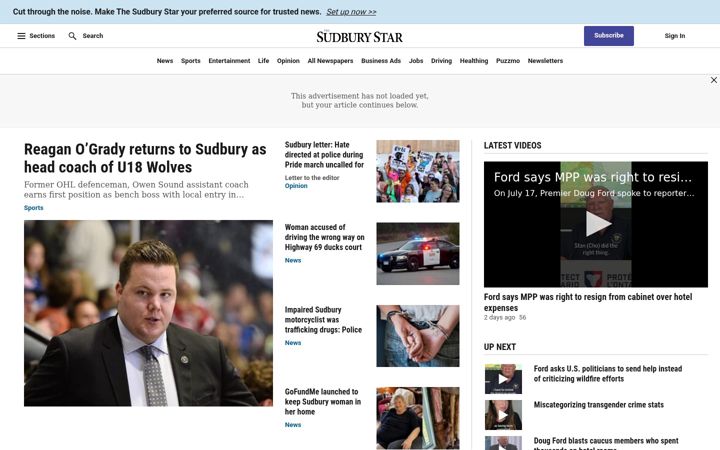Open the Opinion navigation item
The height and width of the screenshot is (450, 720).
288,61
